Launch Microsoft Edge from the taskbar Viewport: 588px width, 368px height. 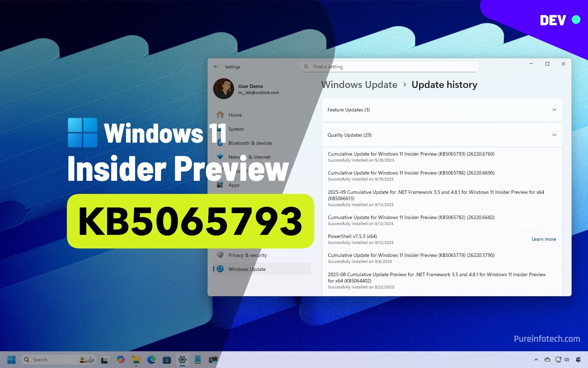[152, 360]
